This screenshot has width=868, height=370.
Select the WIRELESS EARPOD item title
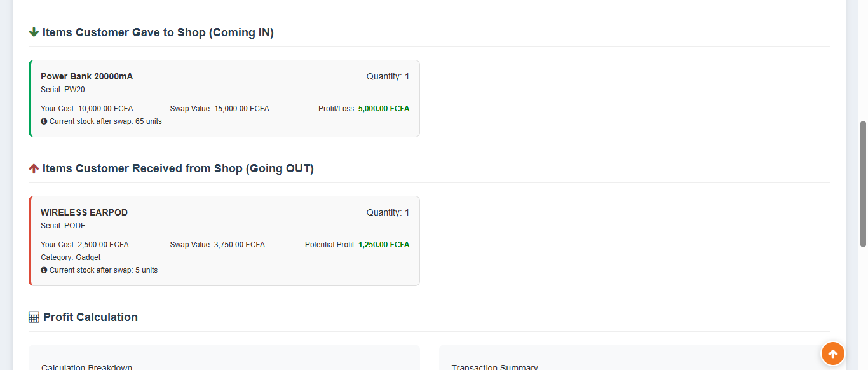click(x=84, y=212)
